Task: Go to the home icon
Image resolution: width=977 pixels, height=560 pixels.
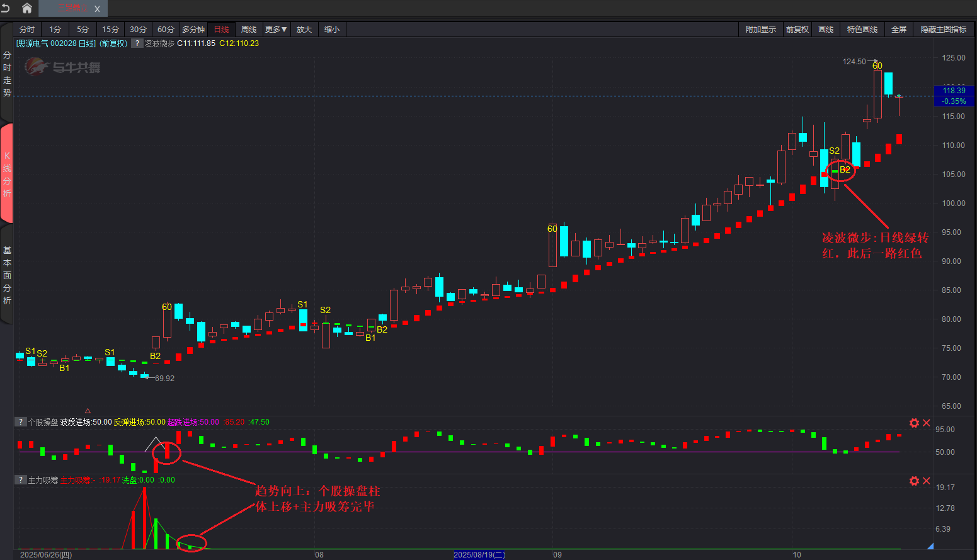Action: click(x=27, y=8)
